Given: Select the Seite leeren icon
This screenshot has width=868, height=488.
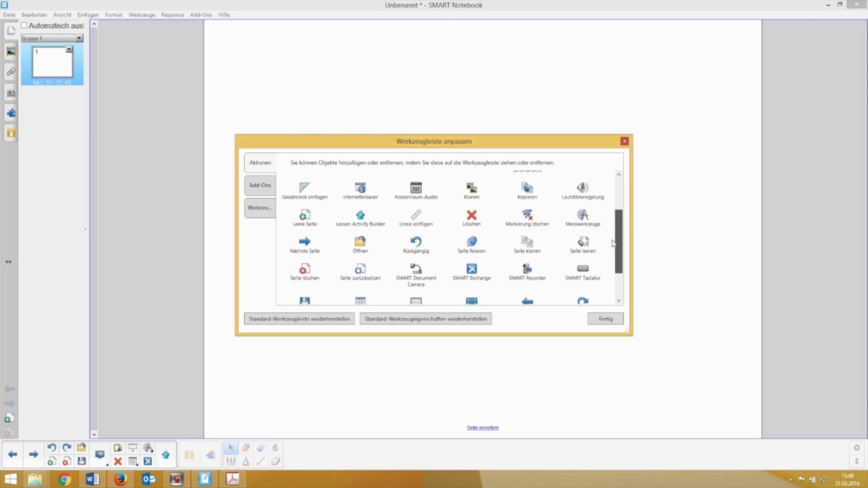Looking at the screenshot, I should pos(583,241).
